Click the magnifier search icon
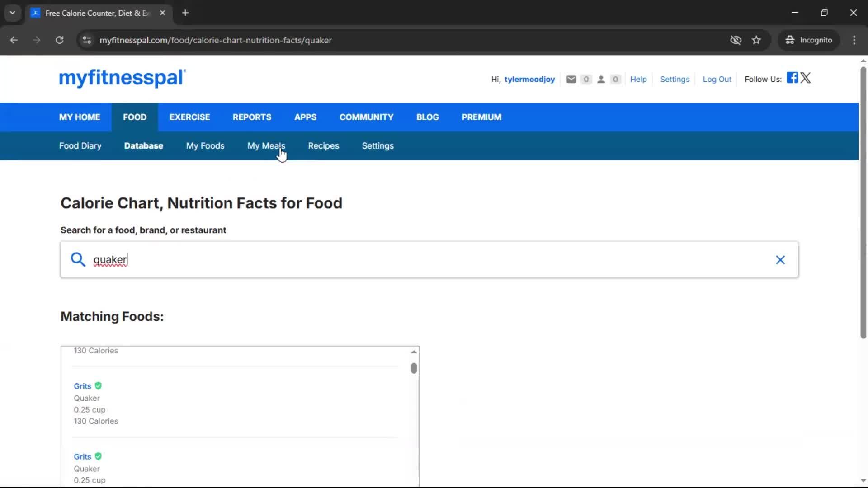 pos(78,259)
